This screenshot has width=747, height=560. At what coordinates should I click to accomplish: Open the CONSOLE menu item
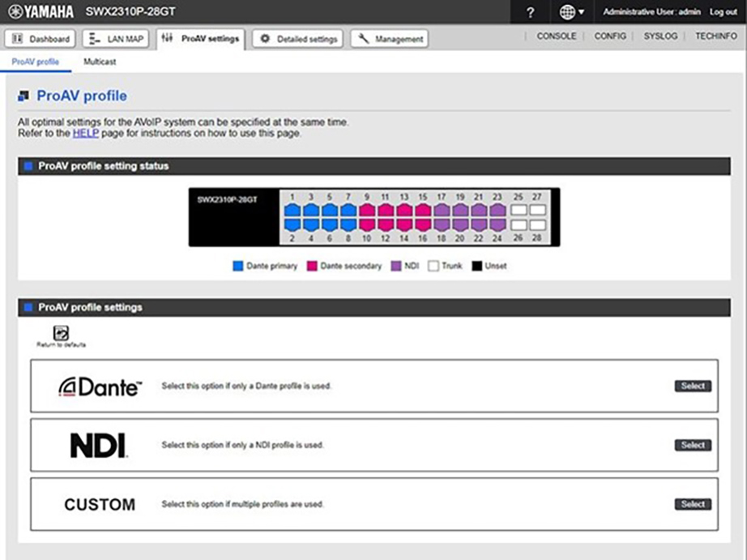557,36
